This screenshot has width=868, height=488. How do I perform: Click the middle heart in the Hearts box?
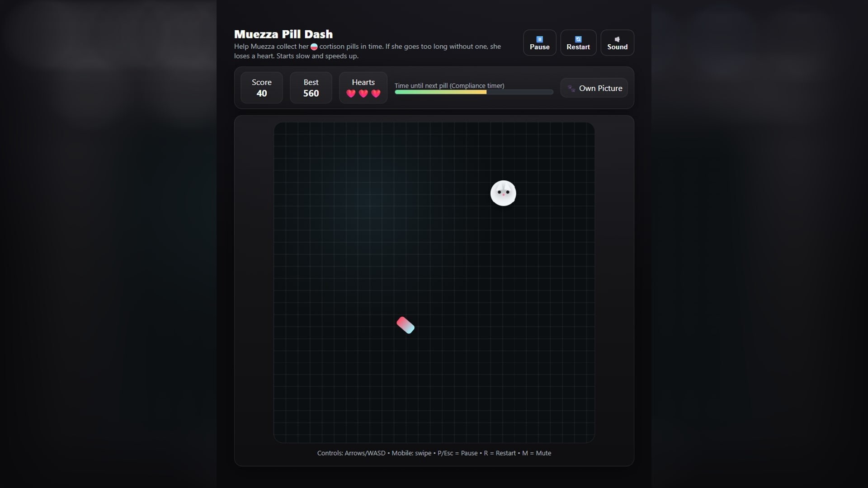click(x=363, y=94)
